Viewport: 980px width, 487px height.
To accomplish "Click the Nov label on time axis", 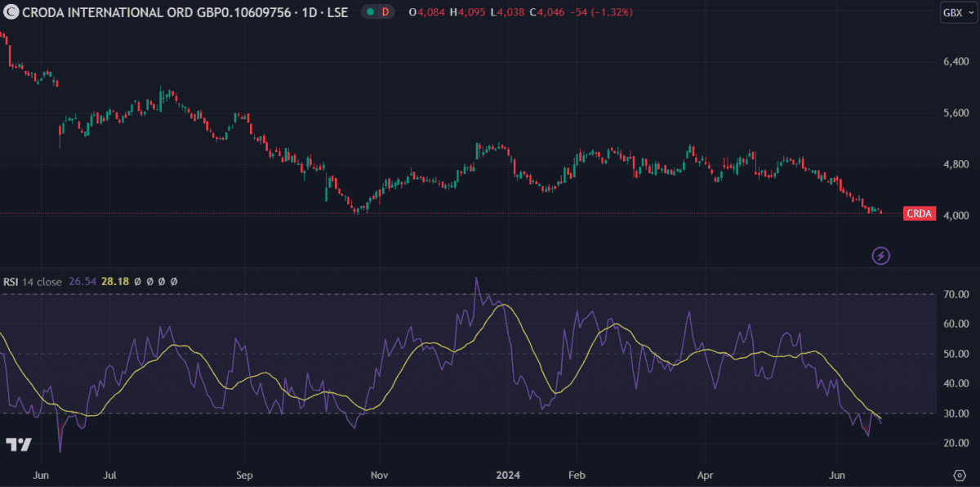I will point(378,475).
